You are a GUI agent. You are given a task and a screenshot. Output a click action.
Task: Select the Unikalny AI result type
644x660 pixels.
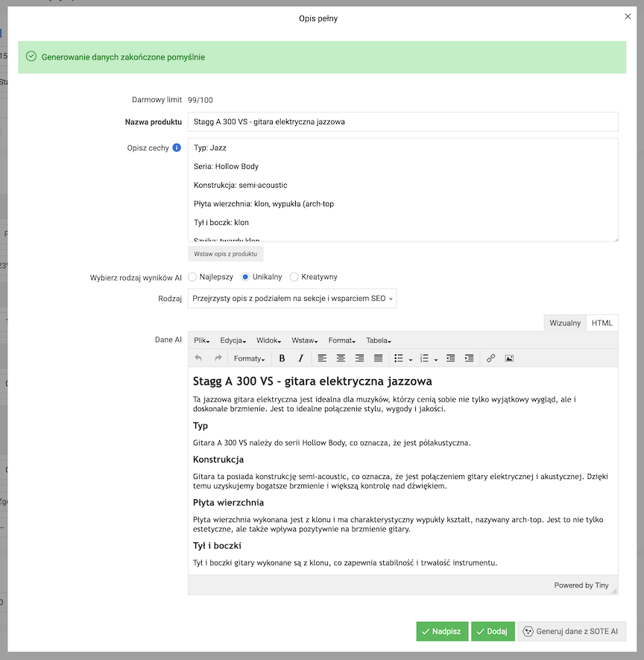pyautogui.click(x=245, y=277)
